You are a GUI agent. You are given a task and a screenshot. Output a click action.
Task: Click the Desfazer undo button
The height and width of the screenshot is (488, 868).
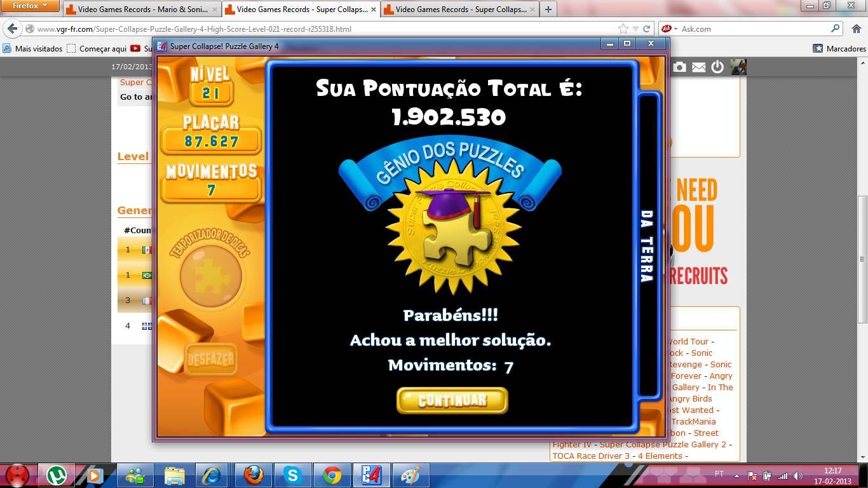(x=210, y=360)
